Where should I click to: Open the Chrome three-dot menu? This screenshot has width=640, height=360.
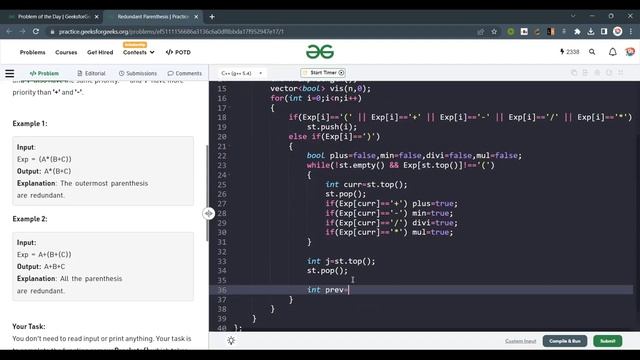(631, 31)
